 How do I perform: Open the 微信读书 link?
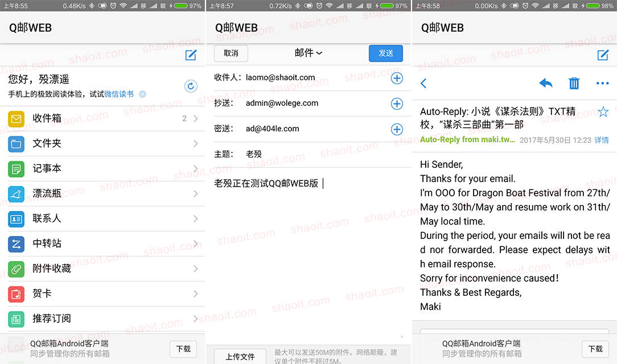coord(119,94)
